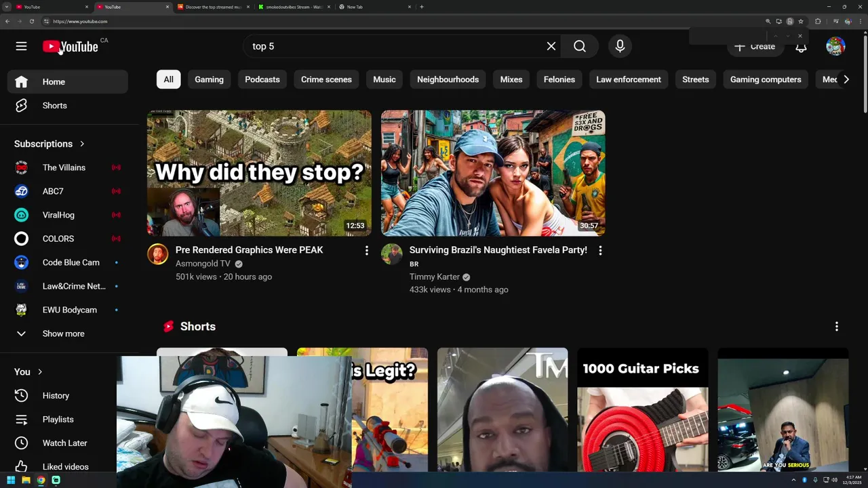Close the find bar with its X

click(x=800, y=36)
